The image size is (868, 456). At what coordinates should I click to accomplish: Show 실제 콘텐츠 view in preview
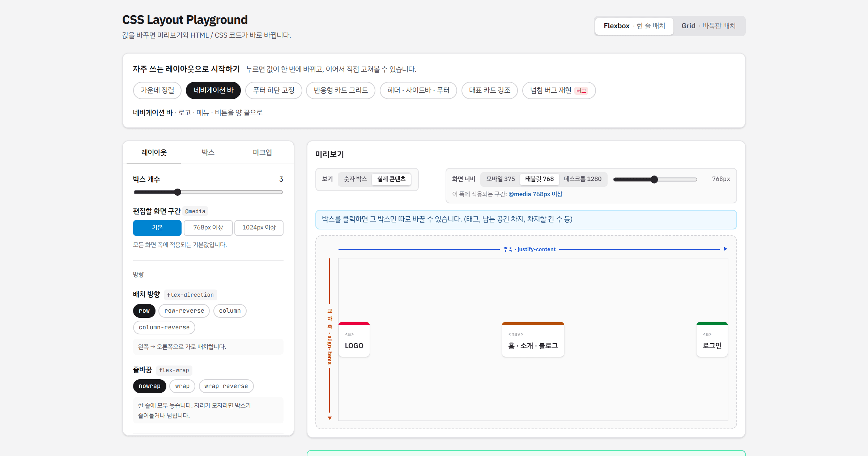[x=391, y=179]
